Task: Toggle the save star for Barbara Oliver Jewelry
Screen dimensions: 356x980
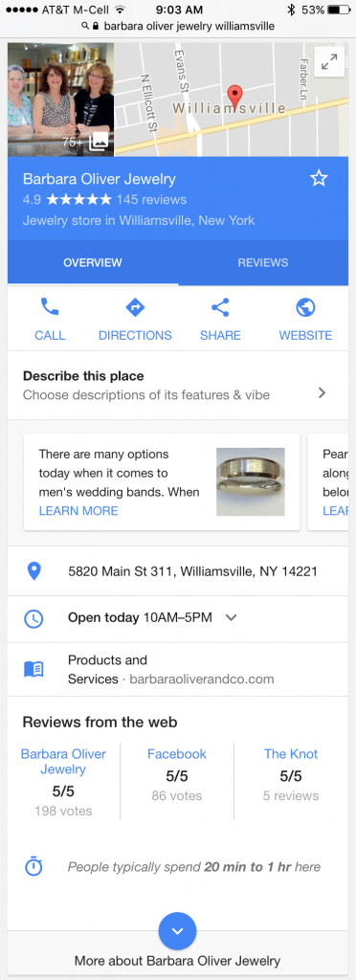Action: (x=319, y=179)
